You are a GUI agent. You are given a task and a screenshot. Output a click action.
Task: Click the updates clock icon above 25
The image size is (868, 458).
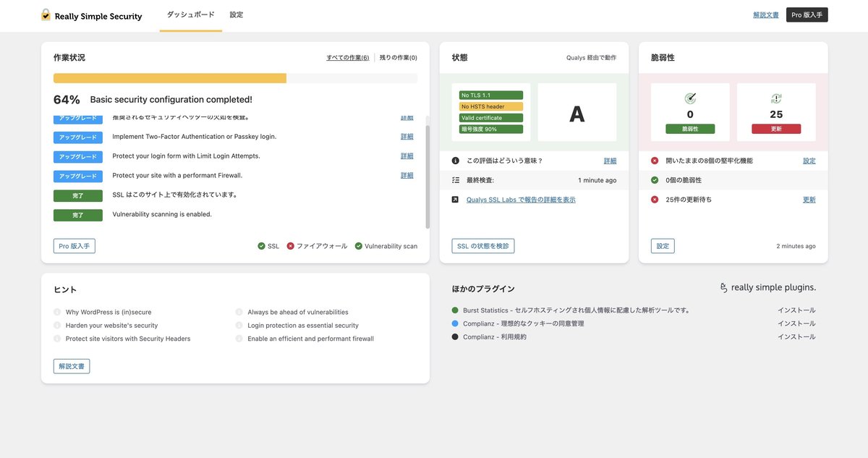776,98
